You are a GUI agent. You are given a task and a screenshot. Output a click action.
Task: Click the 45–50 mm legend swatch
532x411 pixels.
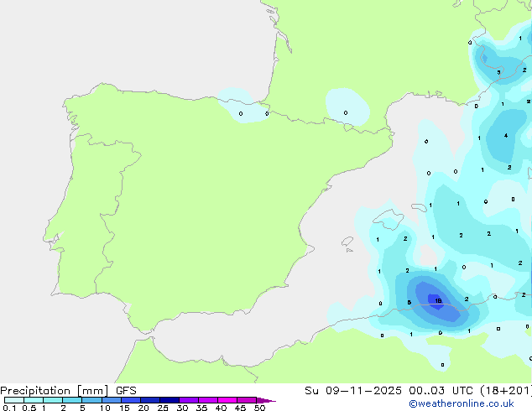coord(247,400)
